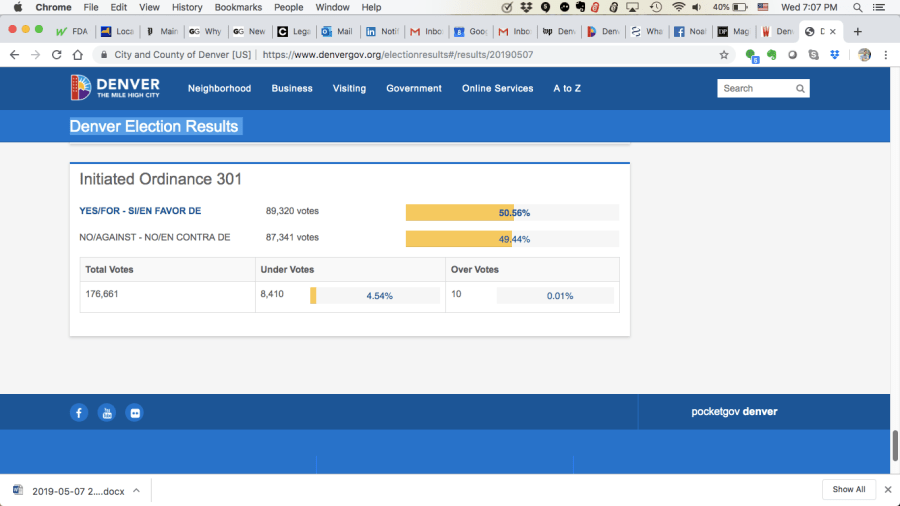This screenshot has width=900, height=506.
Task: Click the 49.44% no vote bar
Action: 512,239
